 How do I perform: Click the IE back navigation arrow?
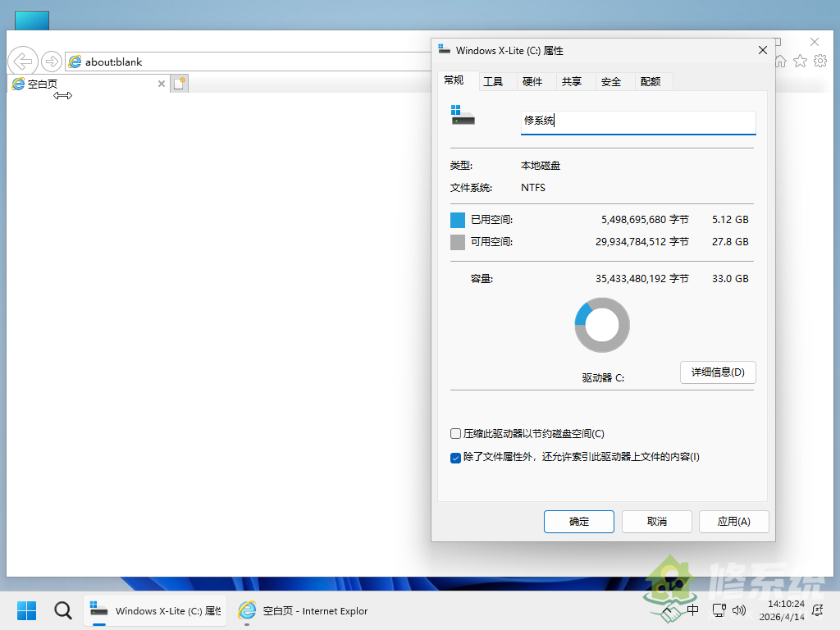click(x=22, y=61)
